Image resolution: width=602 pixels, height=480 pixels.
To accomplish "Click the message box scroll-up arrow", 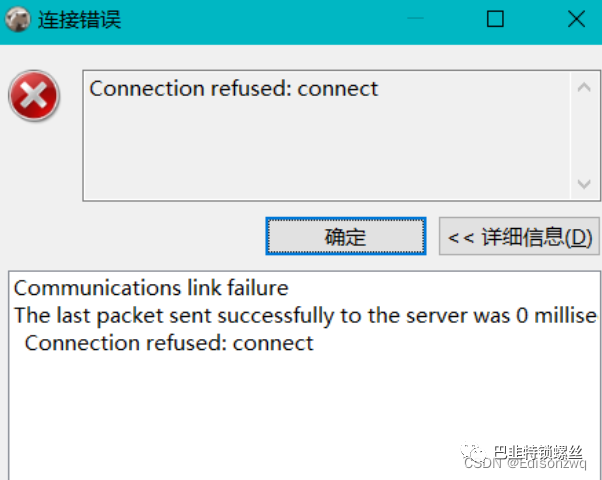I will pos(584,88).
